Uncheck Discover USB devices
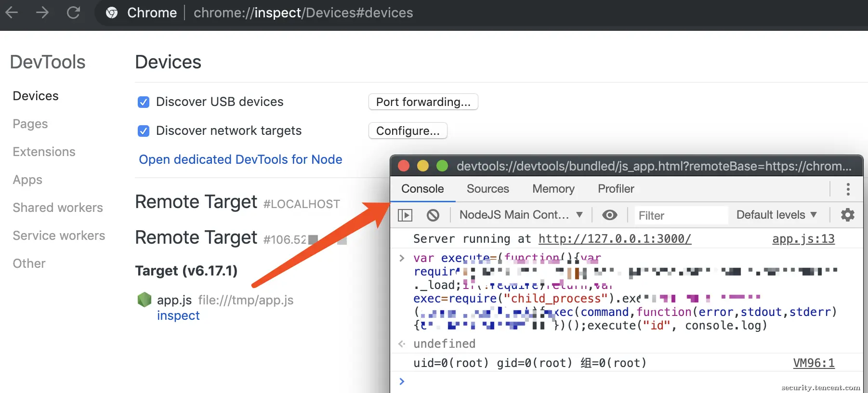 point(144,102)
